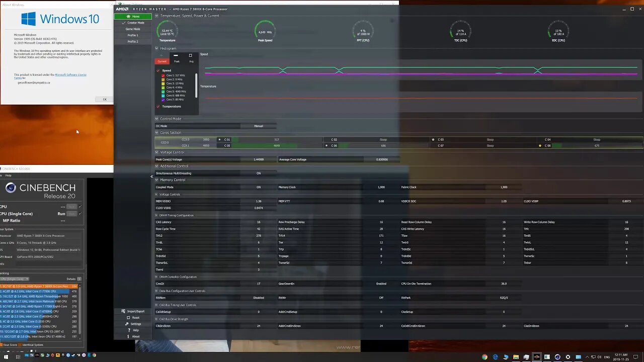
Task: Switch to Cinebench taskbar icon
Action: pyautogui.click(x=557, y=357)
